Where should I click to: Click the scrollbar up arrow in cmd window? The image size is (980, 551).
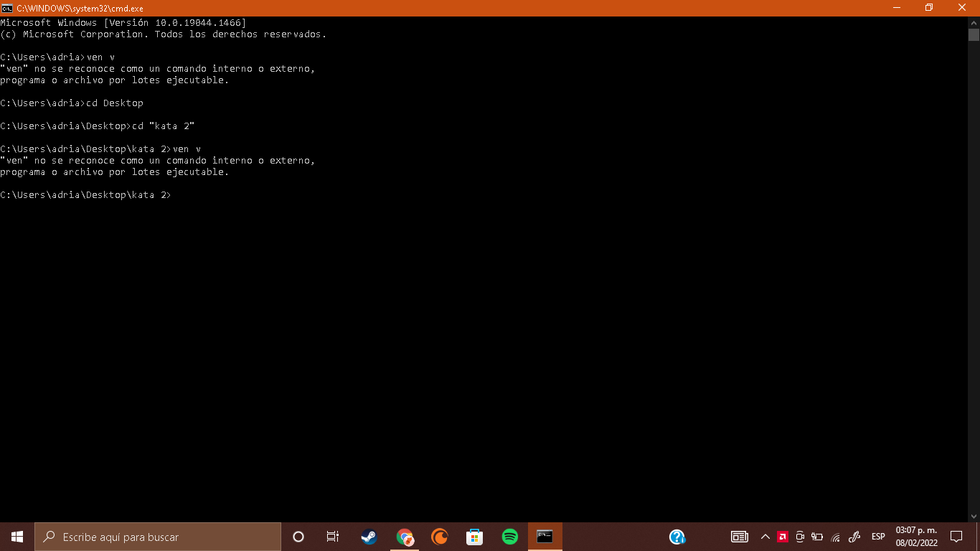click(974, 22)
